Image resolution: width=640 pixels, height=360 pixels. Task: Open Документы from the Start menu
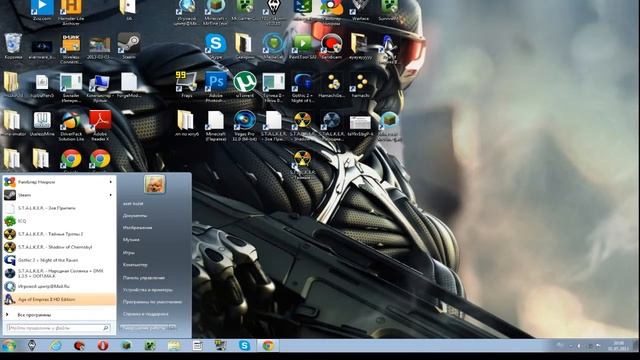tap(135, 216)
